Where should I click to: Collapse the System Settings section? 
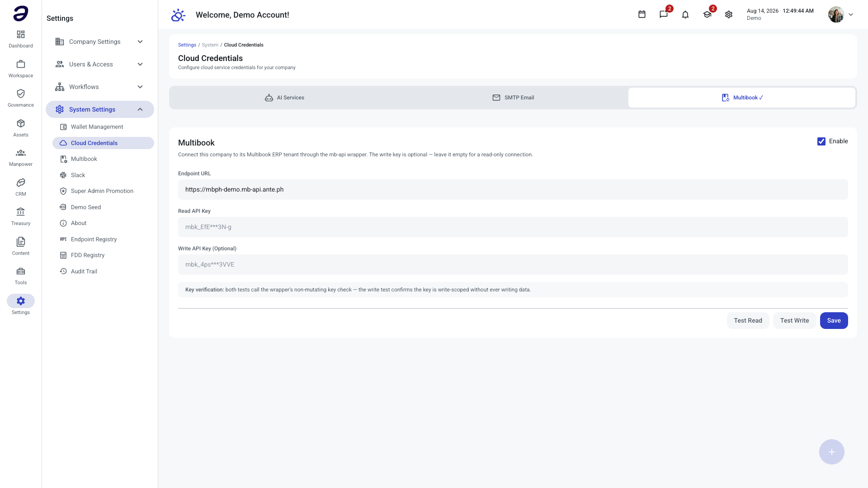[140, 109]
